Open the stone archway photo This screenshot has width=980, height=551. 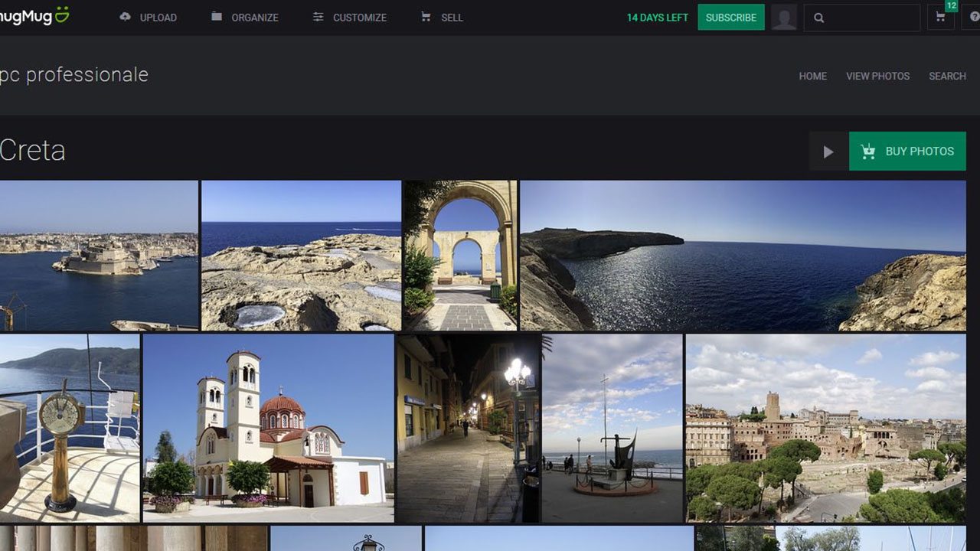pyautogui.click(x=461, y=255)
